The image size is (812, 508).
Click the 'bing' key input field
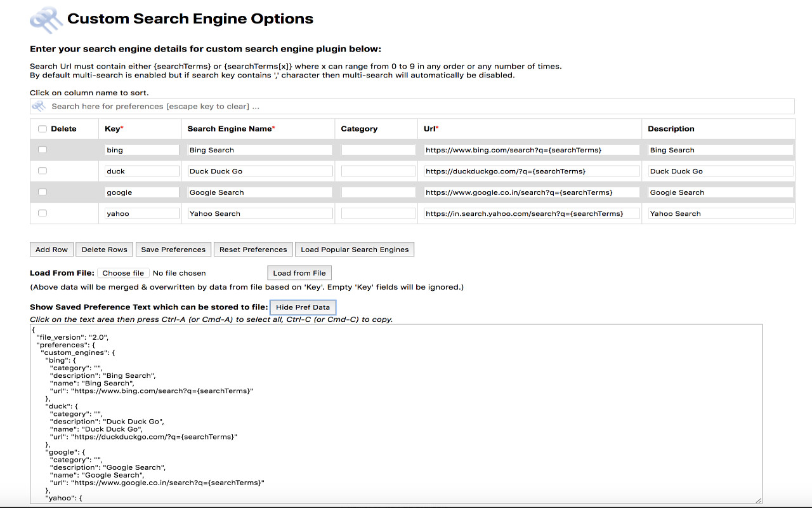click(142, 150)
